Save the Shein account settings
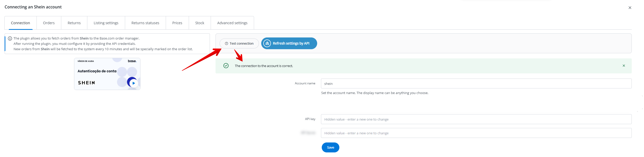The image size is (644, 157). pyautogui.click(x=330, y=147)
